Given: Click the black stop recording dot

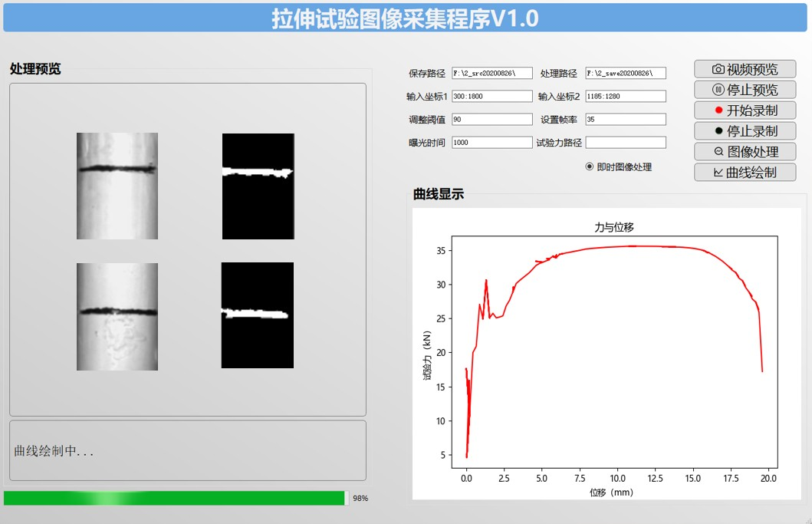Looking at the screenshot, I should coord(718,131).
